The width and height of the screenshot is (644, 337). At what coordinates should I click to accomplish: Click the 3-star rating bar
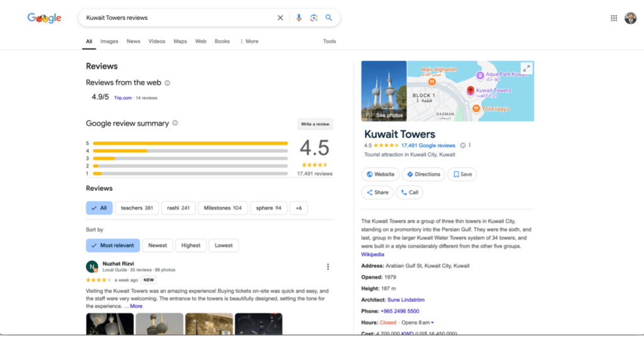pyautogui.click(x=190, y=158)
